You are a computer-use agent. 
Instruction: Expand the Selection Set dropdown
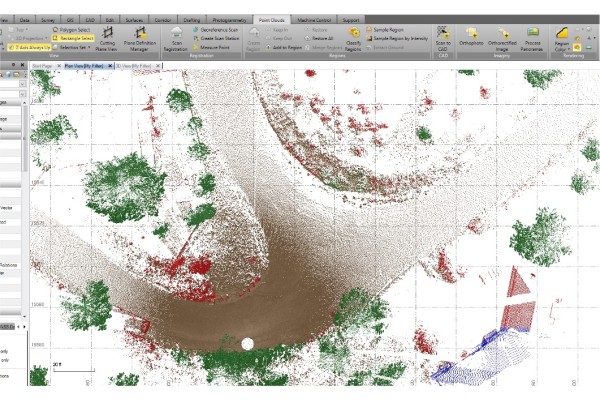click(x=71, y=47)
